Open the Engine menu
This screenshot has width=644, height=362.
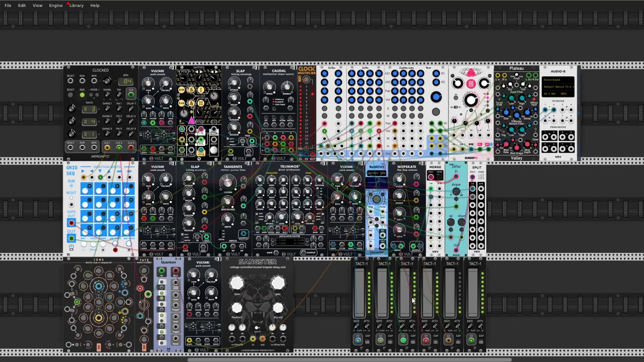[56, 6]
